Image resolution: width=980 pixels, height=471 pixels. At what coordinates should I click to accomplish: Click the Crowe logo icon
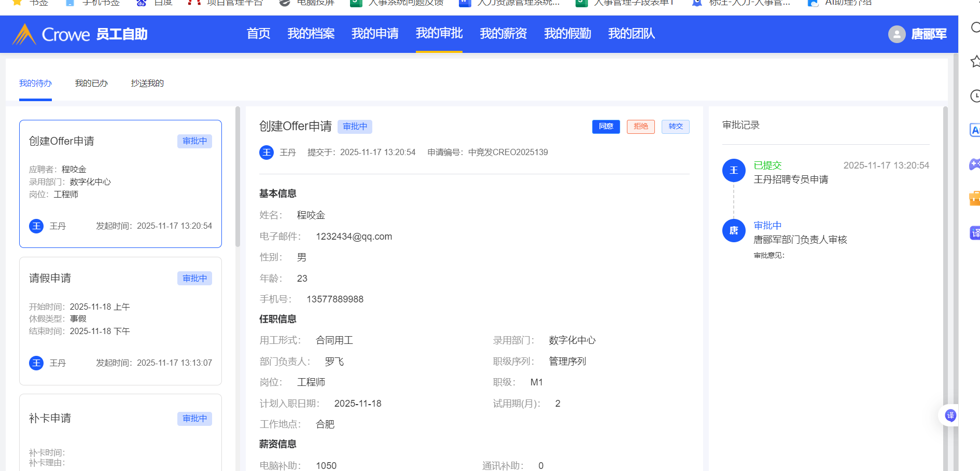coord(24,34)
